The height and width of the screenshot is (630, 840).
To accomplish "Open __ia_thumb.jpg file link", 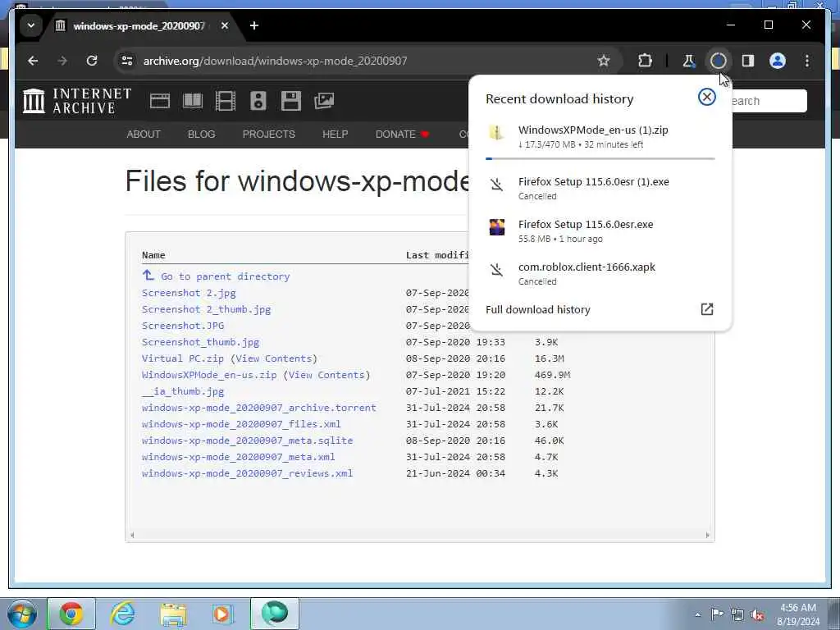I will coord(183,391).
